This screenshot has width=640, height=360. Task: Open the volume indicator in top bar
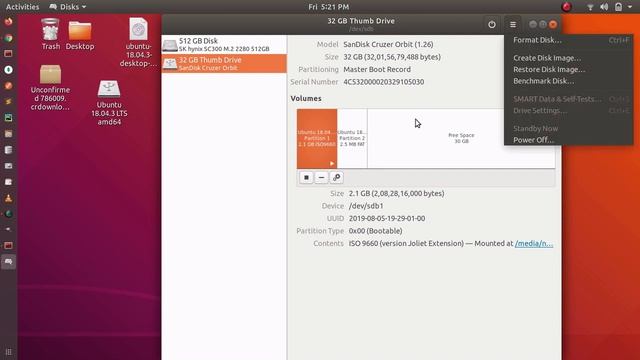pyautogui.click(x=604, y=7)
